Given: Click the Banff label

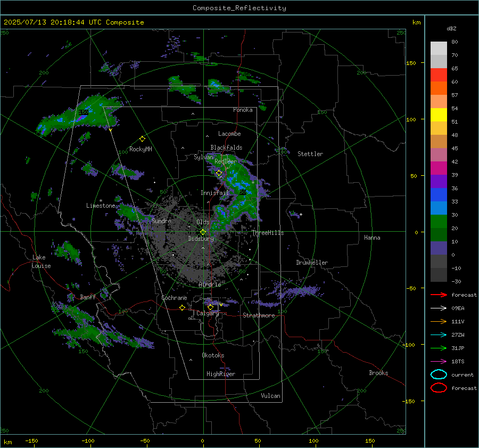Looking at the screenshot, I should 88,297.
